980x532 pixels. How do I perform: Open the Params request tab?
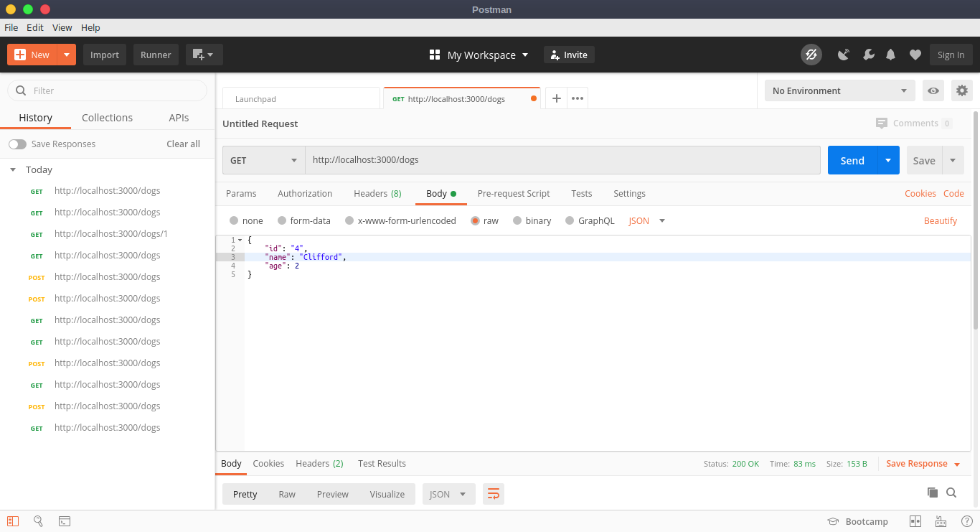(x=241, y=193)
